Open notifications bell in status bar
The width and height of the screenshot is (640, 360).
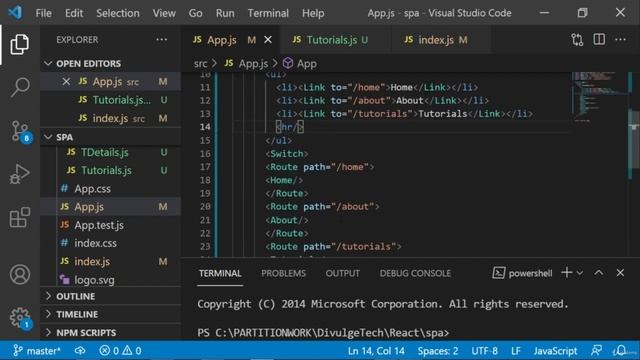click(x=621, y=351)
